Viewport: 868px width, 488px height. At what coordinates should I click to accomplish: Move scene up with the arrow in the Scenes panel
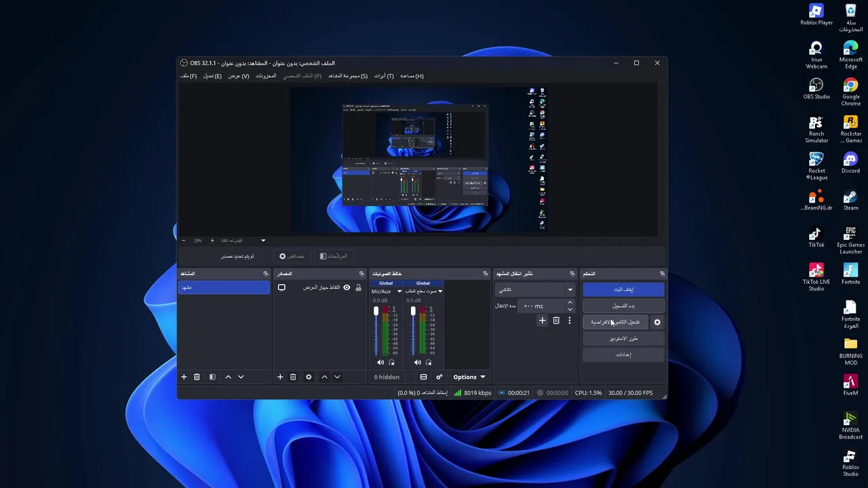(x=228, y=377)
